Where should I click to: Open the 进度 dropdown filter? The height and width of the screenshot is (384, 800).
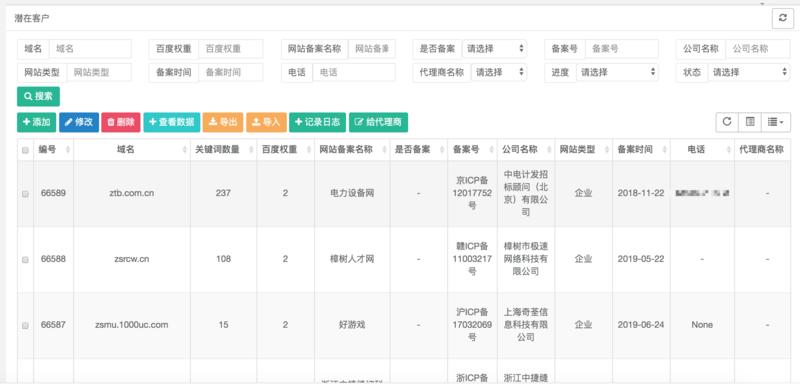click(x=617, y=72)
